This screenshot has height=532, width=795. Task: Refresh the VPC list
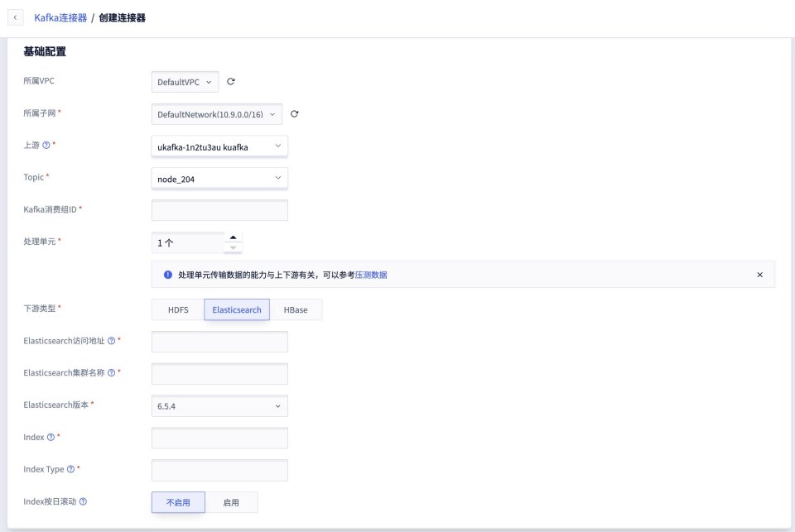tap(231, 82)
